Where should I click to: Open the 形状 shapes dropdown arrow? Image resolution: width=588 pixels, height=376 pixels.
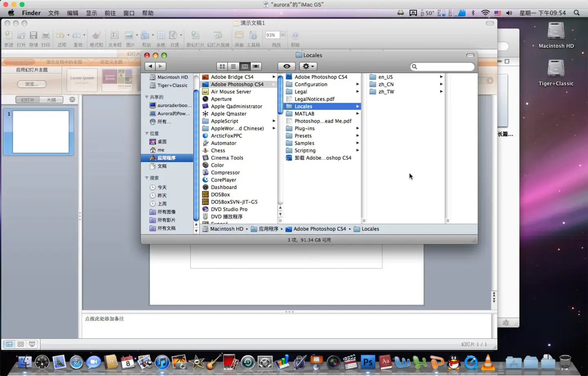click(x=153, y=35)
